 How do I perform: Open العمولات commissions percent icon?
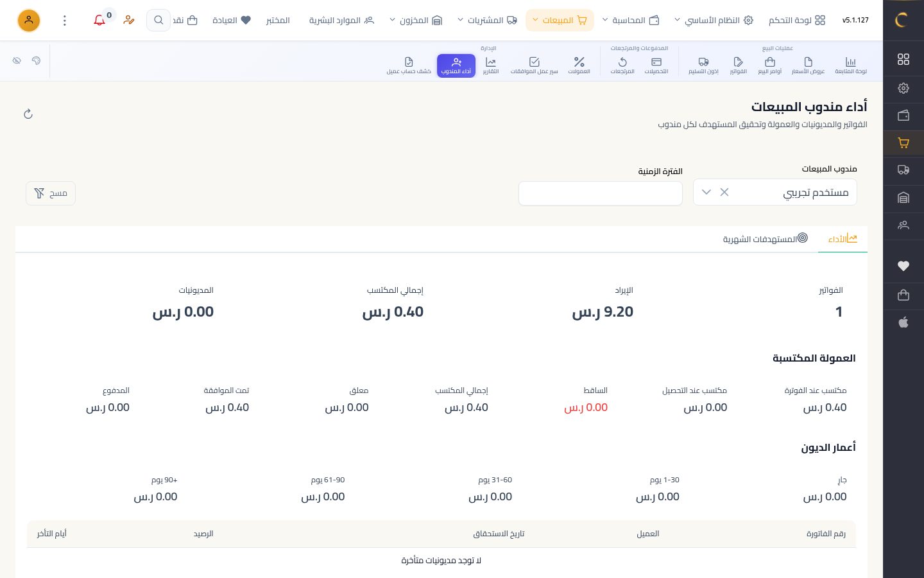pyautogui.click(x=579, y=66)
